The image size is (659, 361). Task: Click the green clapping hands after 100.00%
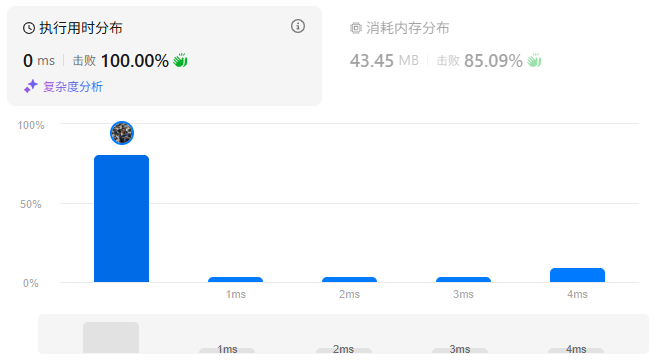tap(180, 61)
